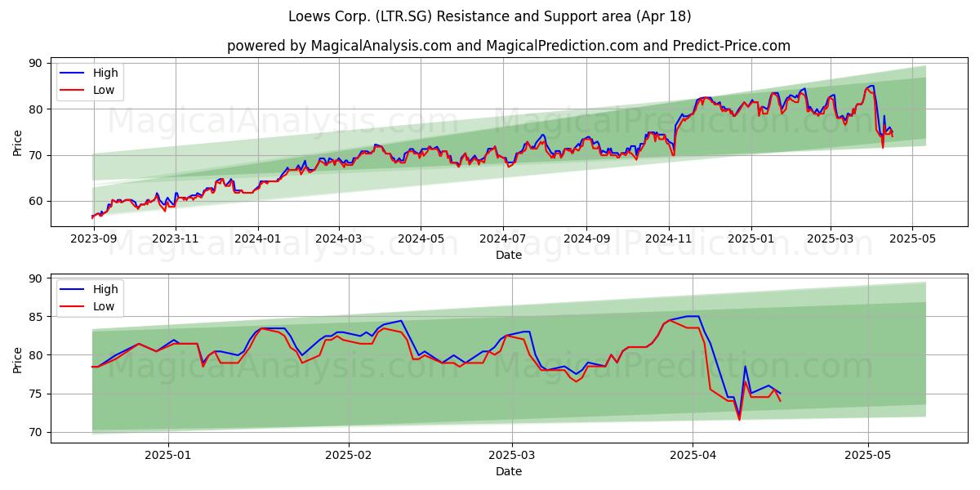Click the '2024-01' x-axis label in top chart
Screen dimensions: 980x490
click(x=258, y=238)
